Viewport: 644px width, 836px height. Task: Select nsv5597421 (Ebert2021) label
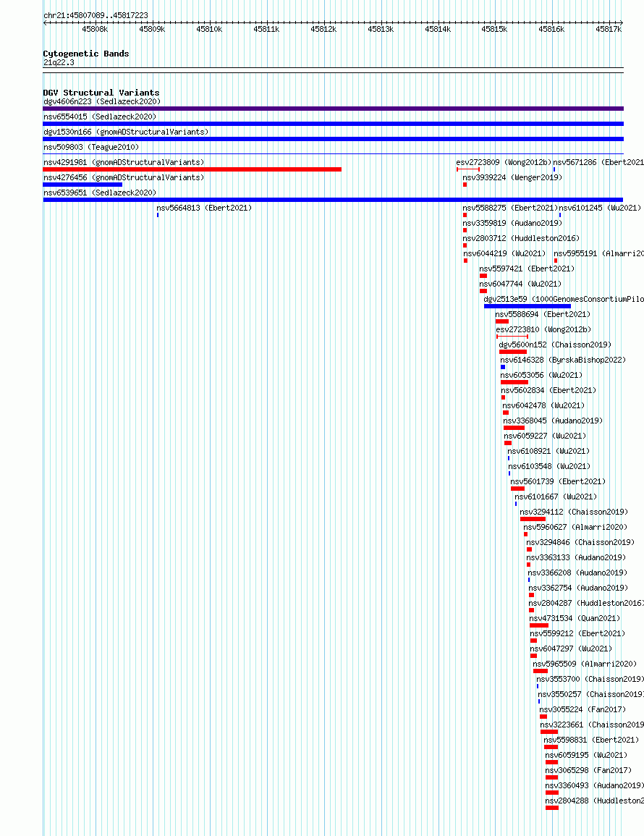[527, 269]
